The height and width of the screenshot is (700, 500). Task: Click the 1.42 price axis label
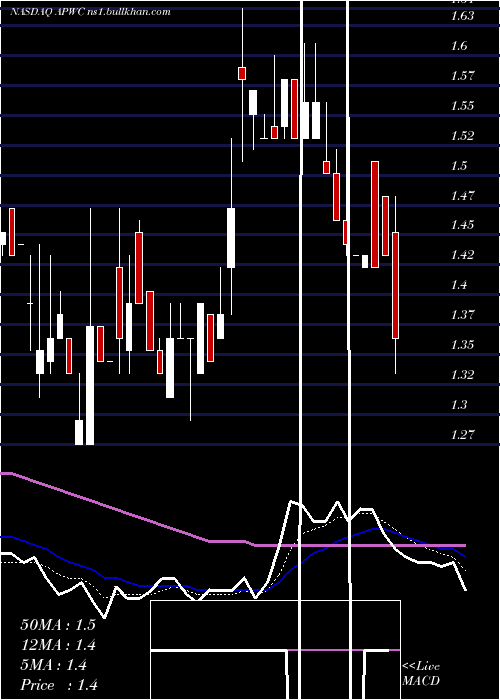click(462, 254)
